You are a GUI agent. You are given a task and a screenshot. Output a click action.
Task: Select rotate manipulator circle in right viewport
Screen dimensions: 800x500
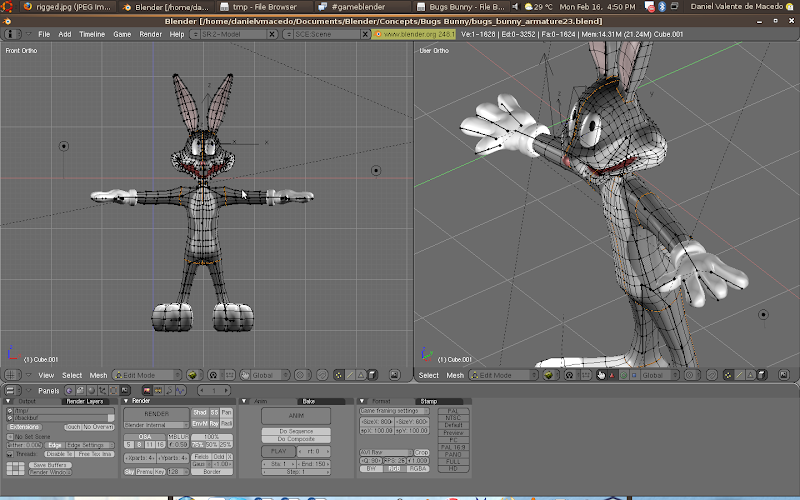click(623, 376)
